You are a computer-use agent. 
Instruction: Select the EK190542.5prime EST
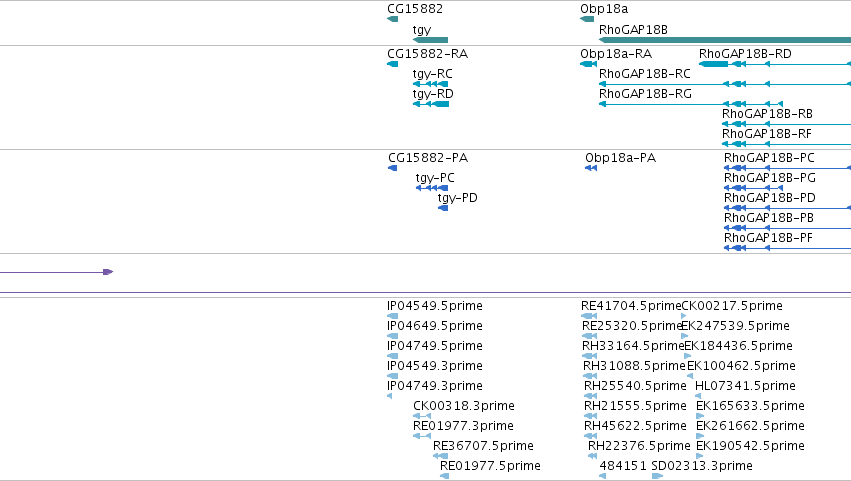tap(700, 457)
